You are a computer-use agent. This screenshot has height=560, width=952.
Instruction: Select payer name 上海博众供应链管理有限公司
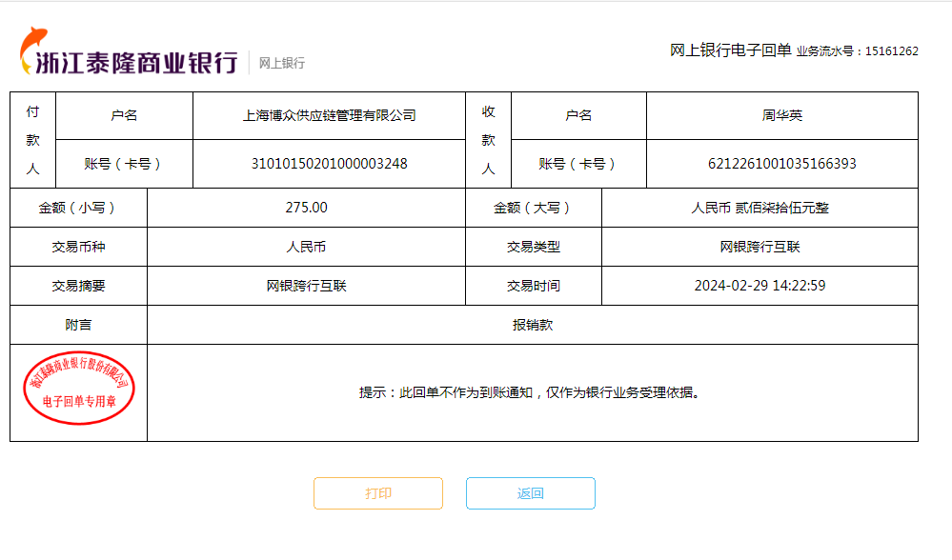pyautogui.click(x=329, y=115)
